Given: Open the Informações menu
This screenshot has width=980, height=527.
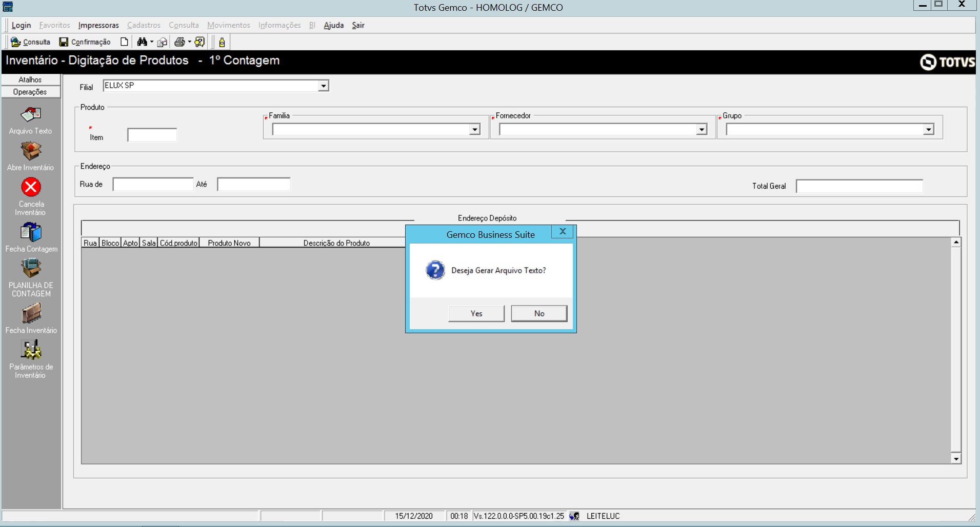Looking at the screenshot, I should click(279, 25).
